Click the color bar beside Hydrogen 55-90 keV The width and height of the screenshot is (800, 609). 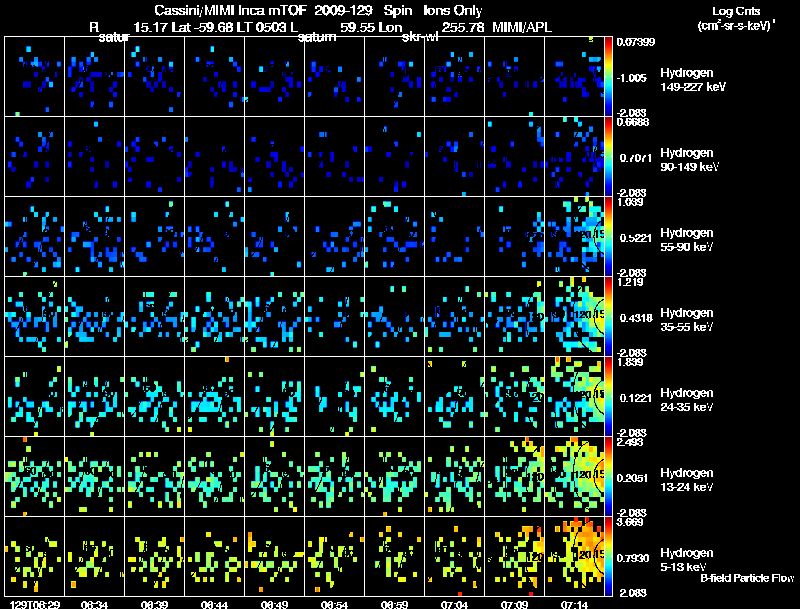pyautogui.click(x=608, y=237)
